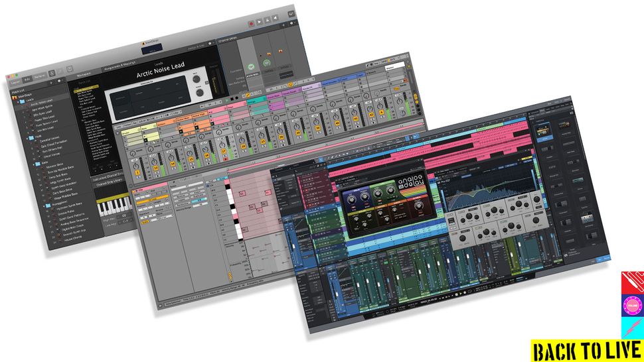Viewport: 644px width, 362px height.
Task: Toggle Ableton track activator number 15
Action: point(191,159)
